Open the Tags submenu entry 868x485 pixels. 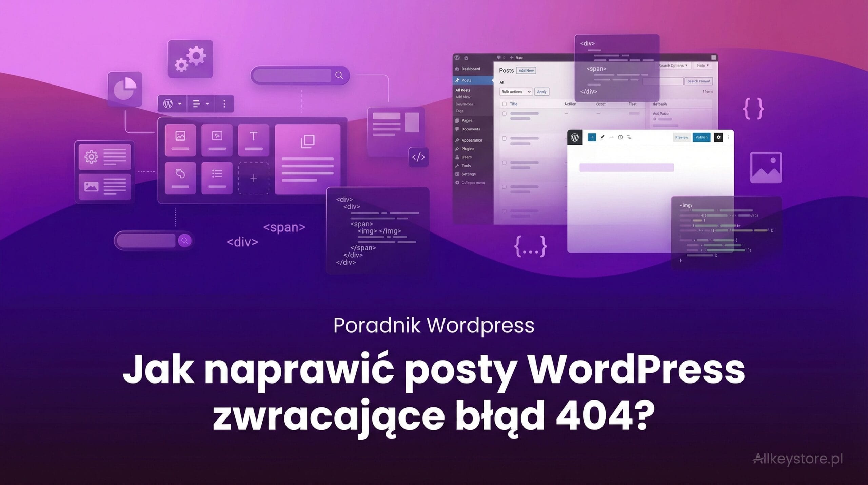click(459, 111)
